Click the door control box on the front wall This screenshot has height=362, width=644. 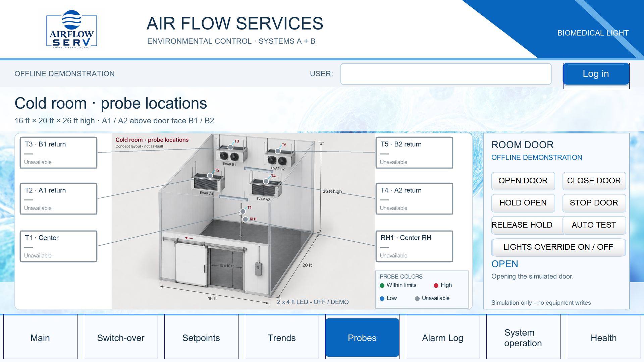click(258, 269)
